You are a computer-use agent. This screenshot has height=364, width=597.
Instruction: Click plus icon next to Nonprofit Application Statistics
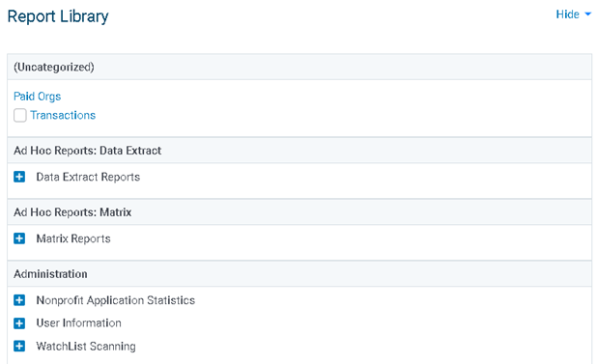(19, 300)
